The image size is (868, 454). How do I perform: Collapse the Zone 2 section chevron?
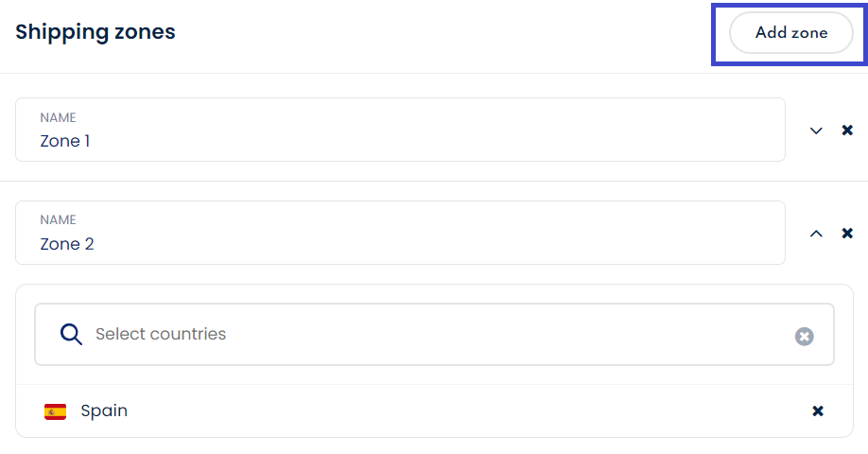817,234
